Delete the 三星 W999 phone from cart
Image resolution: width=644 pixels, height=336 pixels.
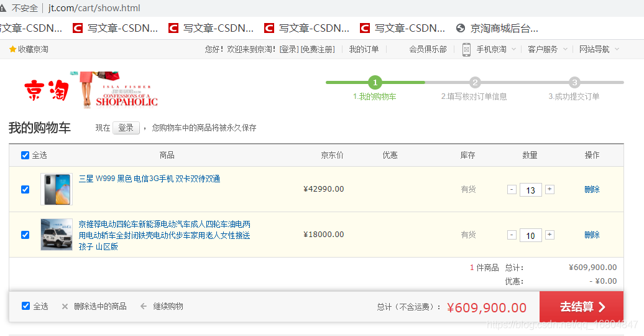[592, 189]
